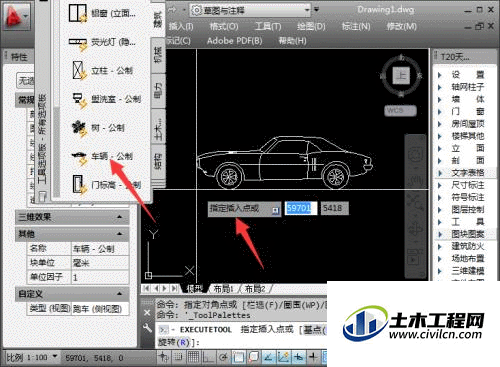This screenshot has width=500, height=367.
Task: Select the 立柱 - 公制 palette tool
Action: (x=103, y=71)
